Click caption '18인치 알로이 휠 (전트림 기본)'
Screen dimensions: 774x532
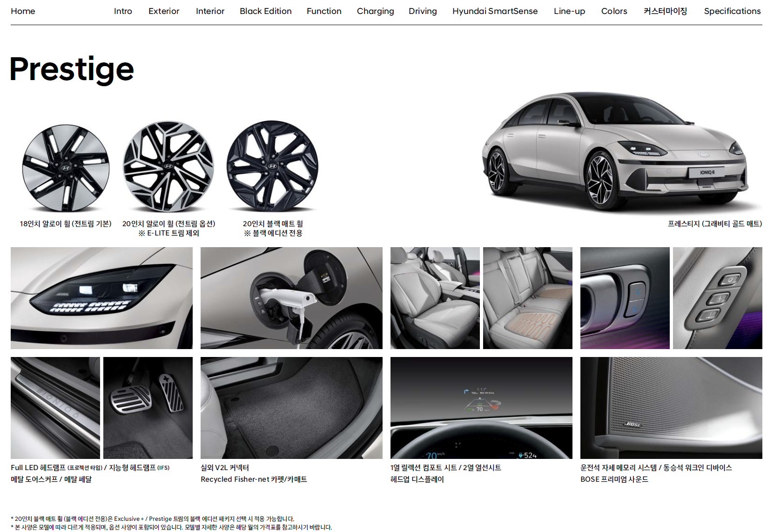[x=66, y=224]
